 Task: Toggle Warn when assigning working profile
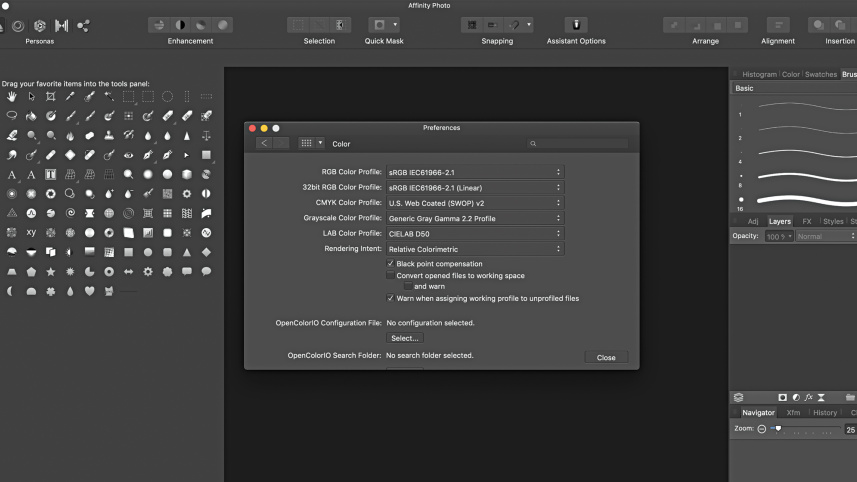tap(390, 298)
